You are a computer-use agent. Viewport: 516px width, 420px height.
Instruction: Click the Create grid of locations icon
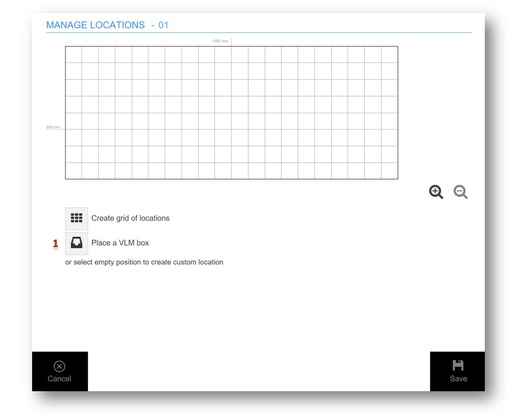point(76,218)
